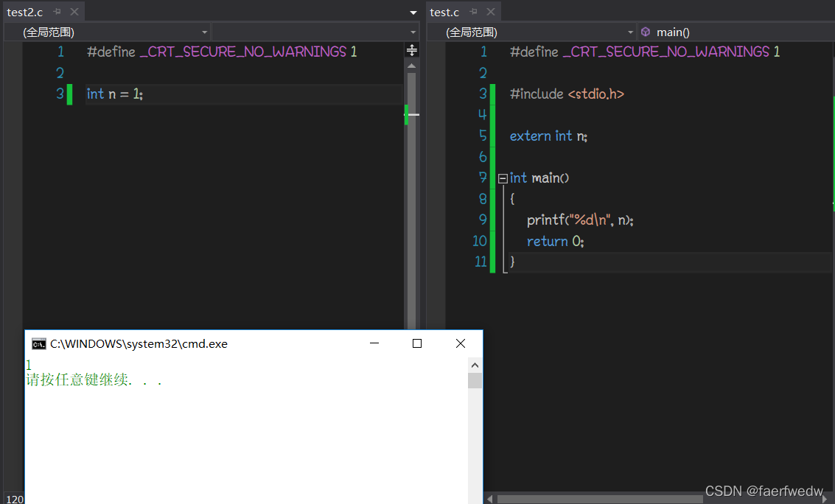
Task: Open the test2.c pane tab list dropdown
Action: [413, 13]
